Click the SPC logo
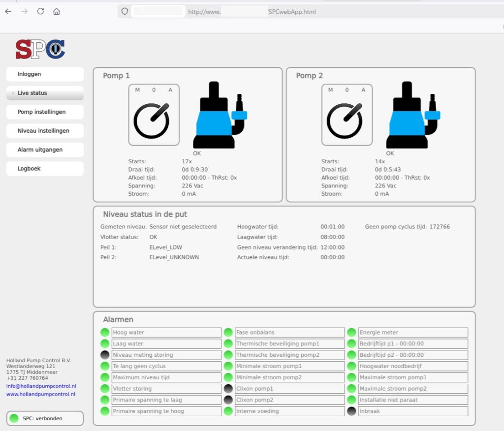 40,49
